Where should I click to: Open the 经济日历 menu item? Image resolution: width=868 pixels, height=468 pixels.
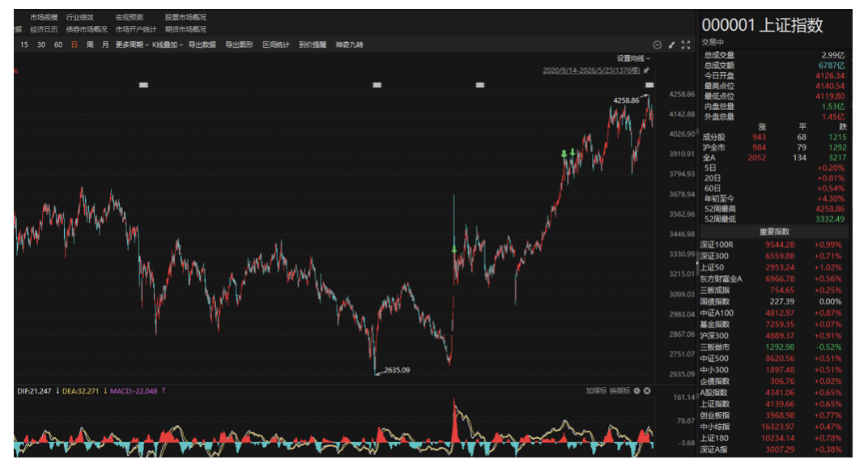click(44, 29)
